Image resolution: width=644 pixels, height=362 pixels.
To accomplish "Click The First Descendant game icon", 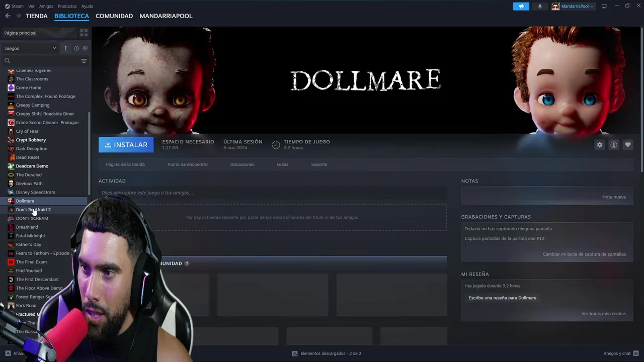I will (11, 280).
